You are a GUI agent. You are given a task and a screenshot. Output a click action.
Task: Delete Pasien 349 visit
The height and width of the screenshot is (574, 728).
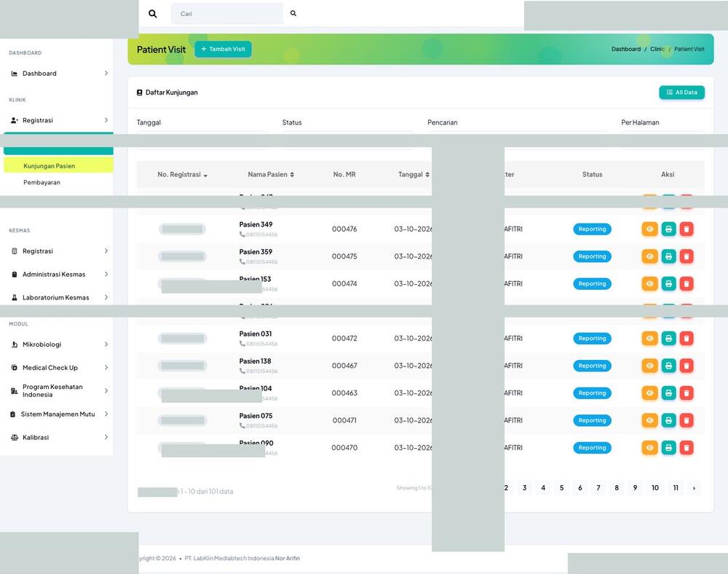click(687, 229)
